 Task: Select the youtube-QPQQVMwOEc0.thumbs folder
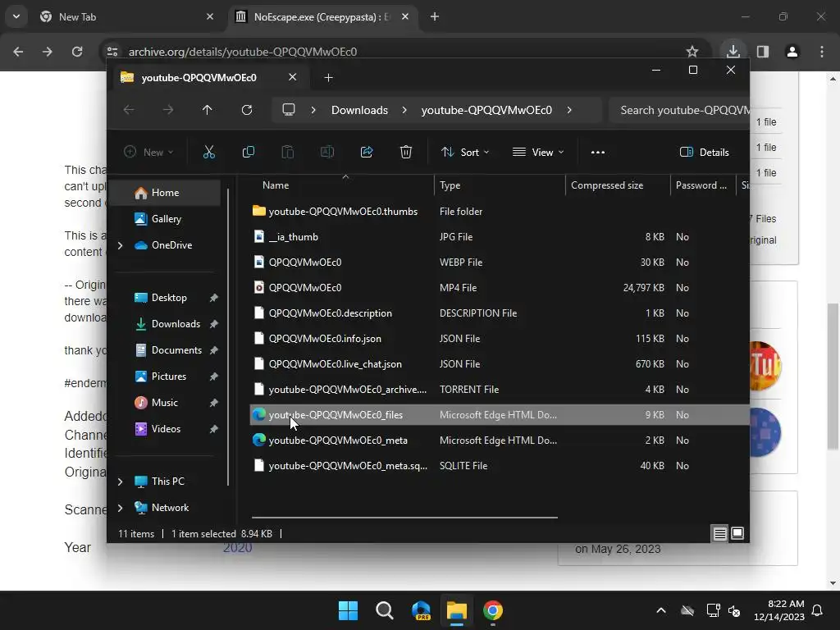coord(500,211)
